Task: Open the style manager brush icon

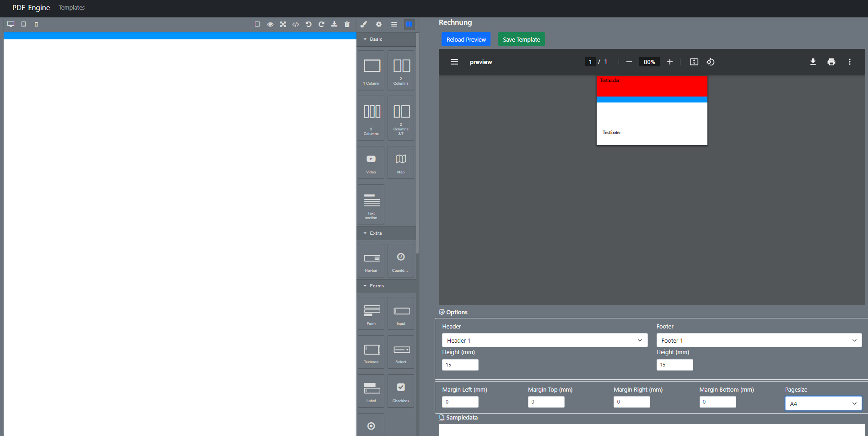Action: coord(364,24)
